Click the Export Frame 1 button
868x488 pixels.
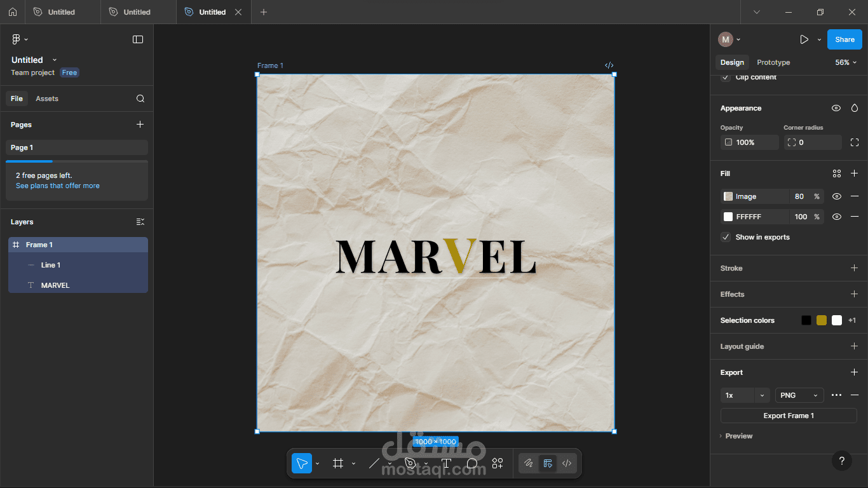(789, 416)
